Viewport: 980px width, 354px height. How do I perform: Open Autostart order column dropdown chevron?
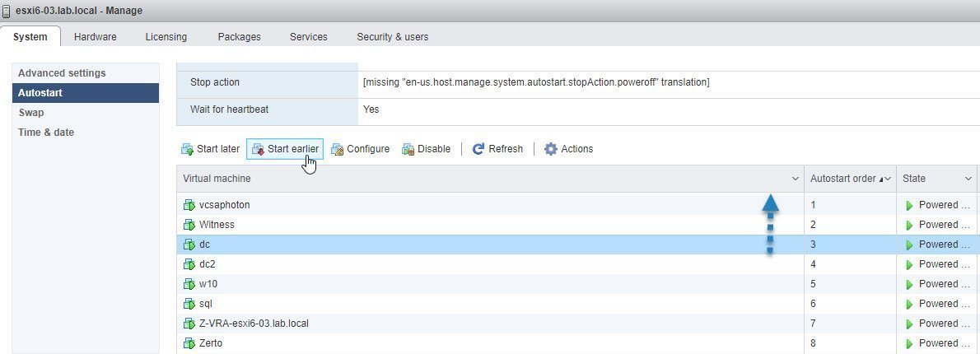coord(888,179)
